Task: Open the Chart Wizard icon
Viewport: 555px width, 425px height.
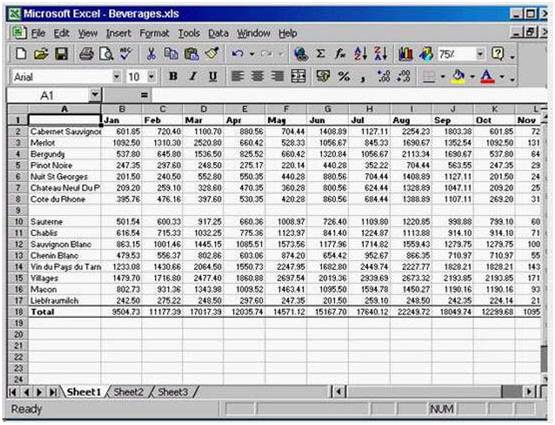Action: [406, 54]
